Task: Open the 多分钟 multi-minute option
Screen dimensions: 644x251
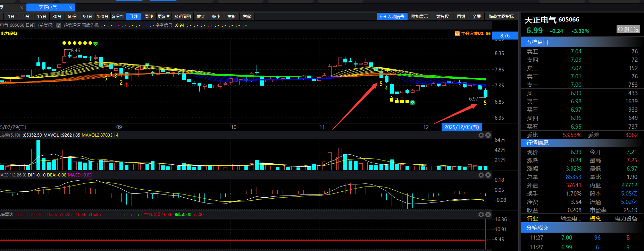Action: (118, 16)
